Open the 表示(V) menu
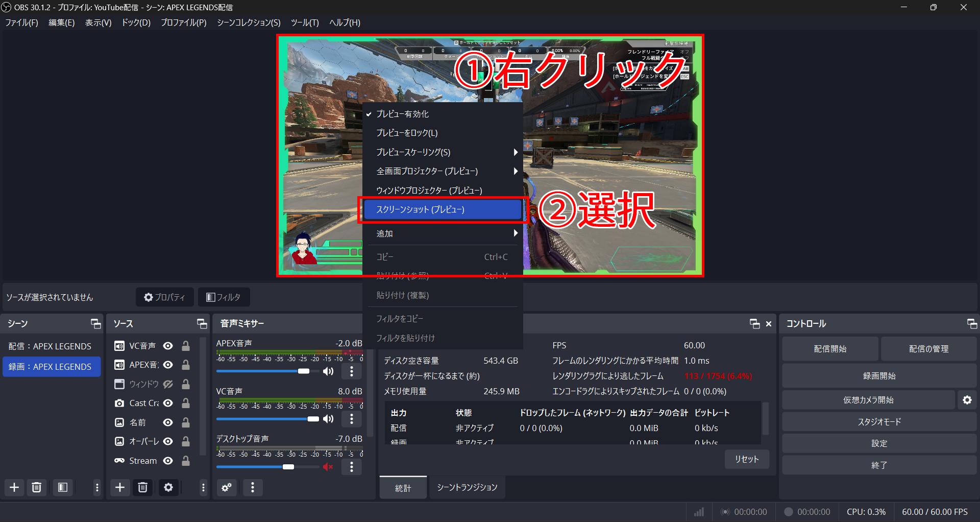 point(98,22)
